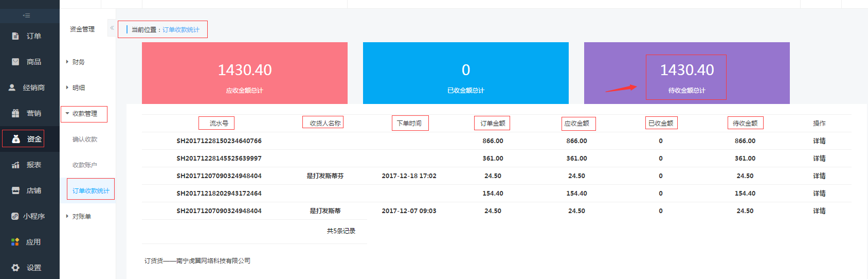Click the 订单金额 column header
Viewport: 868px width, 279px height.
pos(493,124)
